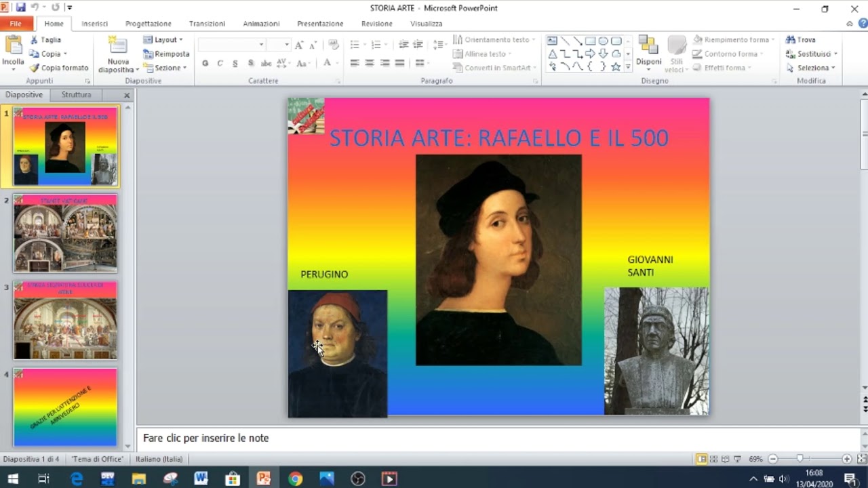This screenshot has height=488, width=868.
Task: Switch to Inserisci ribbon tab
Action: click(x=95, y=24)
